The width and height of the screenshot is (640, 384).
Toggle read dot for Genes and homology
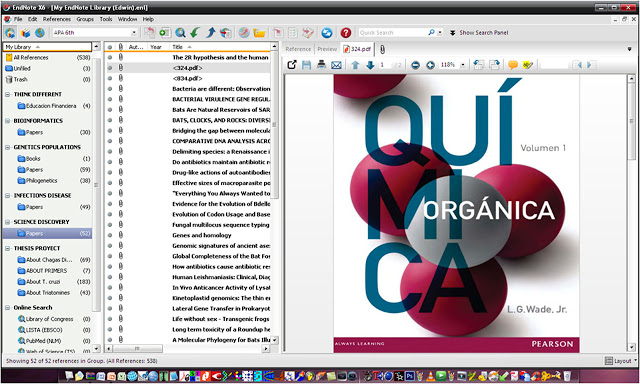coord(110,235)
